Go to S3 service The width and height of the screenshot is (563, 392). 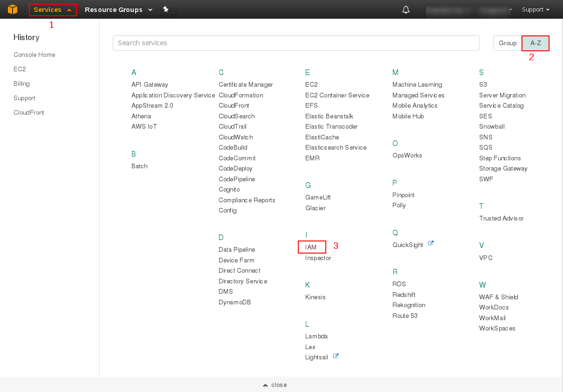click(x=483, y=85)
